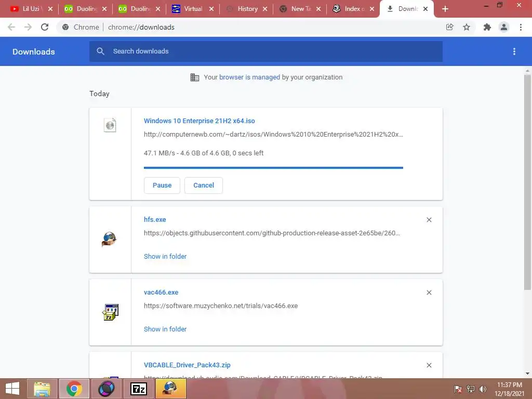532x399 pixels.
Task: Close the Index of tab
Action: click(372, 9)
